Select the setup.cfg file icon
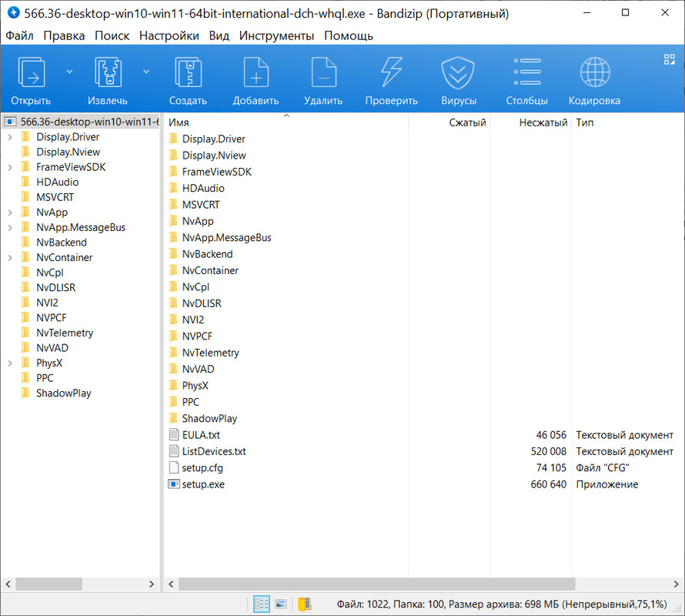 [174, 468]
